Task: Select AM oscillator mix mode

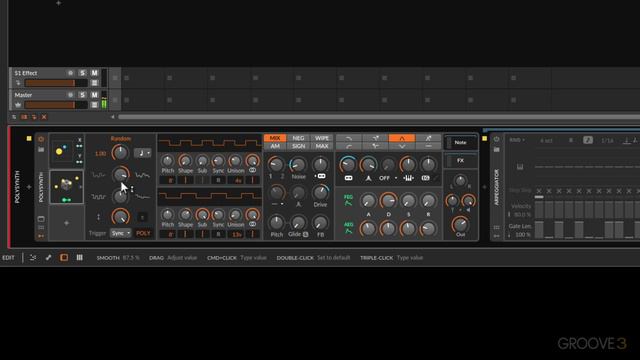Action: [x=275, y=146]
